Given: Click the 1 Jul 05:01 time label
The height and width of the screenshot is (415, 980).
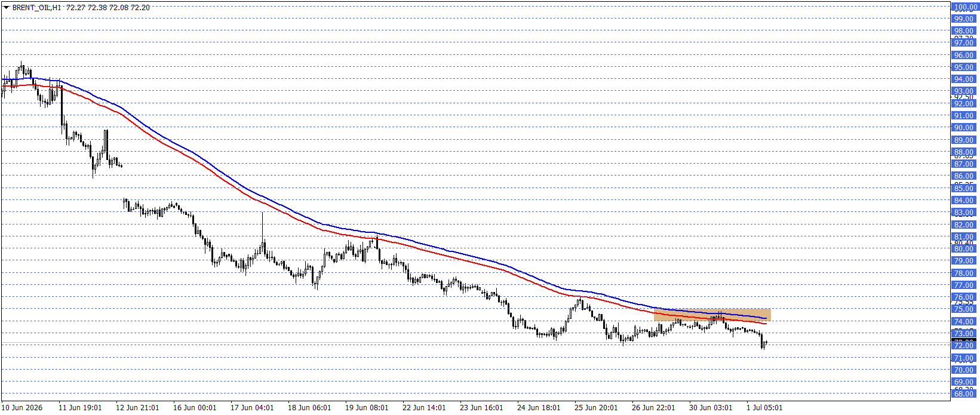Looking at the screenshot, I should pos(764,408).
